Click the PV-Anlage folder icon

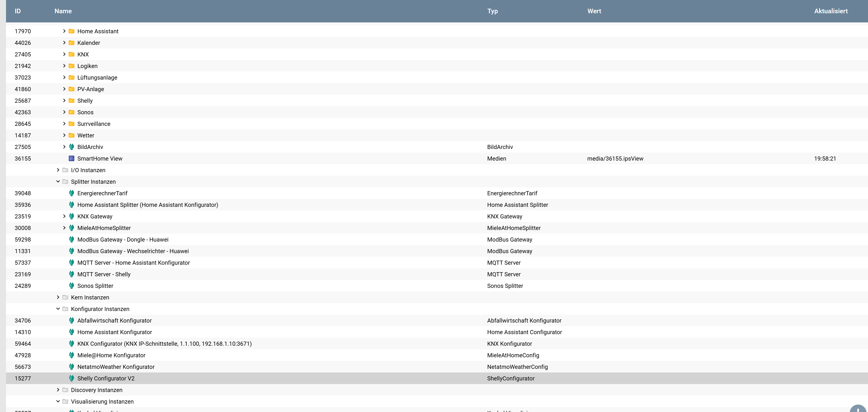click(72, 89)
